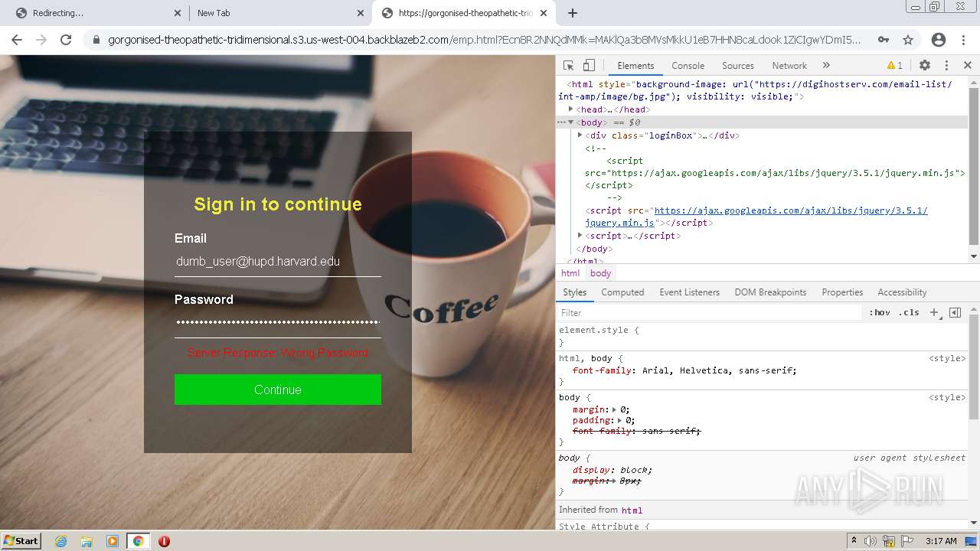This screenshot has height=551, width=980.
Task: Show more DevTools tabs chevron
Action: click(x=826, y=66)
